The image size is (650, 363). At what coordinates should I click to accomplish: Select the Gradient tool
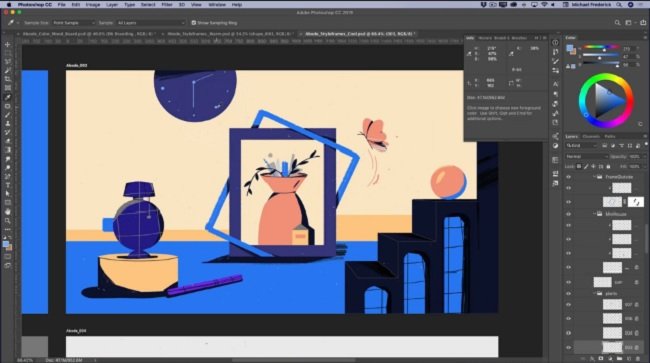pyautogui.click(x=8, y=150)
